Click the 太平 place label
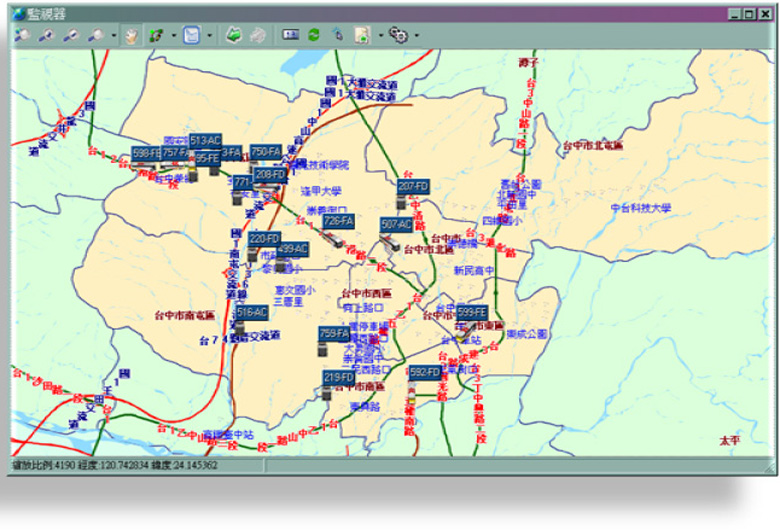Screen dimensions: 780x530 click(730, 440)
